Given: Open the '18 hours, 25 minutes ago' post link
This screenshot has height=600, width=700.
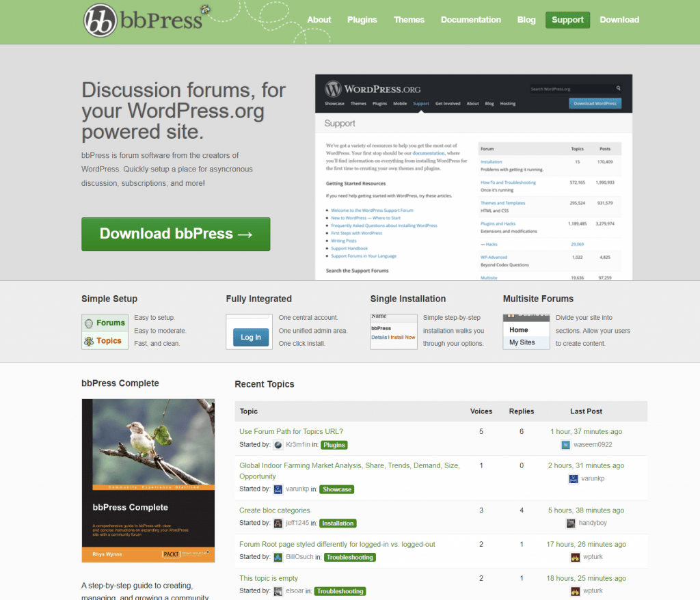Looking at the screenshot, I should pyautogui.click(x=586, y=577).
